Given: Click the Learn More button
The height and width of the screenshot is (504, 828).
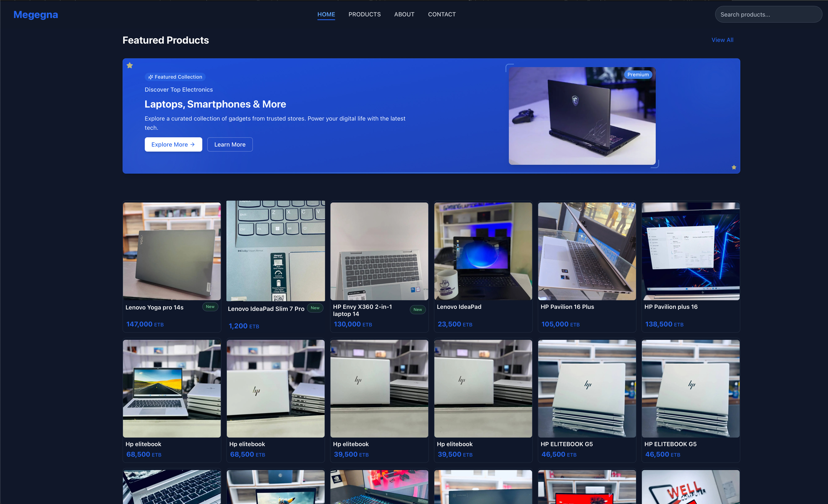Looking at the screenshot, I should click(230, 144).
